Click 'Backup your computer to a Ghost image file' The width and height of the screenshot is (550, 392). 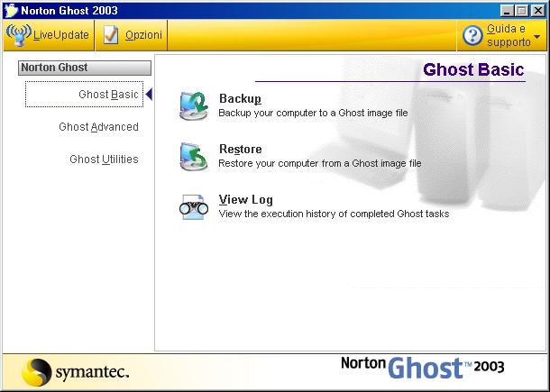[313, 113]
